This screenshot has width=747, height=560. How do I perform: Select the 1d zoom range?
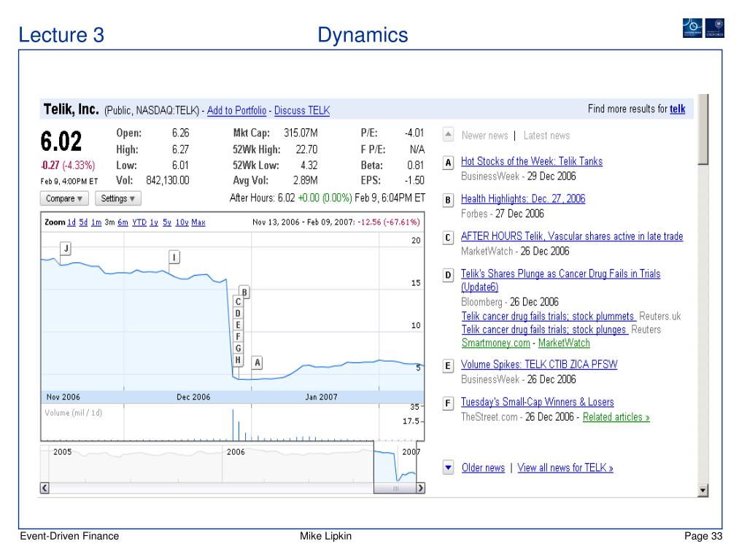click(71, 222)
